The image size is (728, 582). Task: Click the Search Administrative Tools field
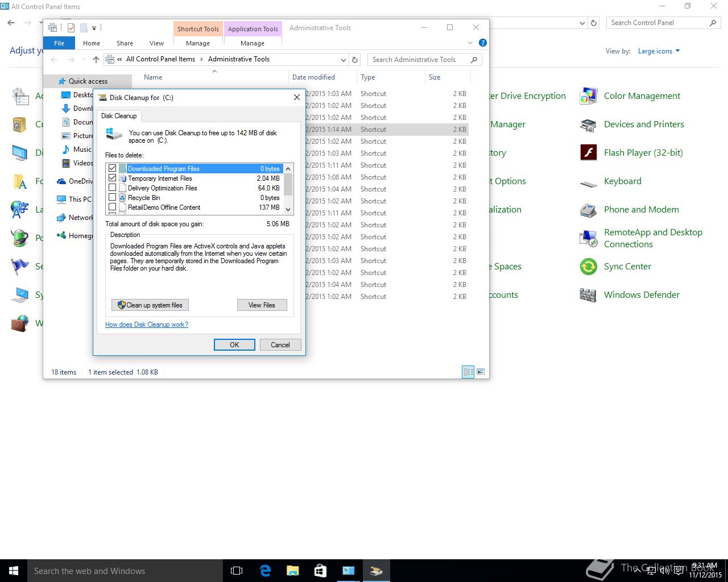pos(425,59)
